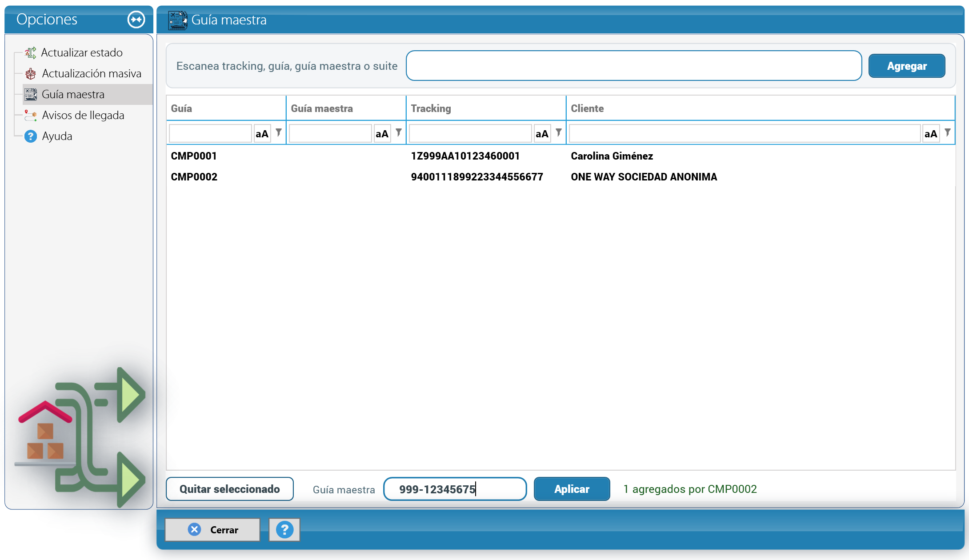Click tracking 1Z999AA10123460001
This screenshot has width=969, height=560.
pos(465,156)
